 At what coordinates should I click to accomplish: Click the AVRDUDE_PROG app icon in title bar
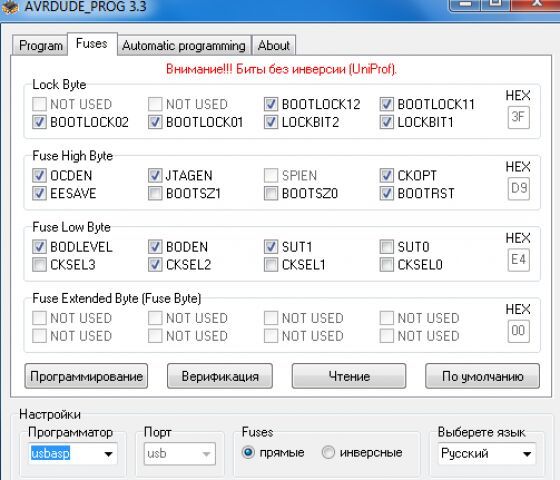click(x=9, y=6)
